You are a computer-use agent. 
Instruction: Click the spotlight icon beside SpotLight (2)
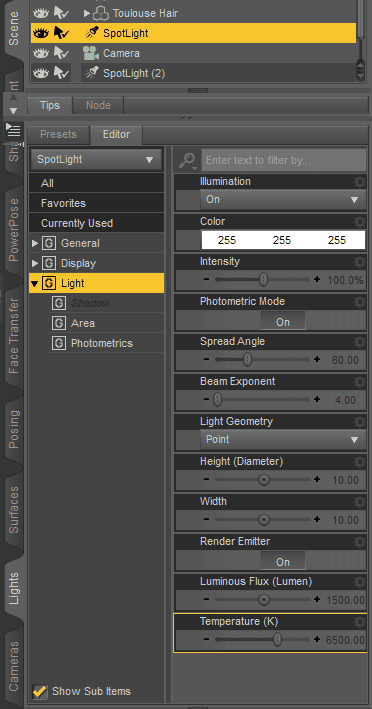(x=92, y=73)
